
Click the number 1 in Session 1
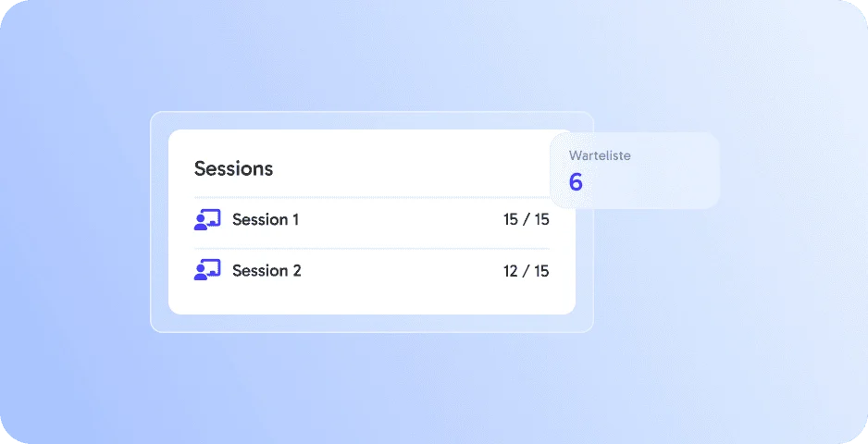(x=295, y=220)
